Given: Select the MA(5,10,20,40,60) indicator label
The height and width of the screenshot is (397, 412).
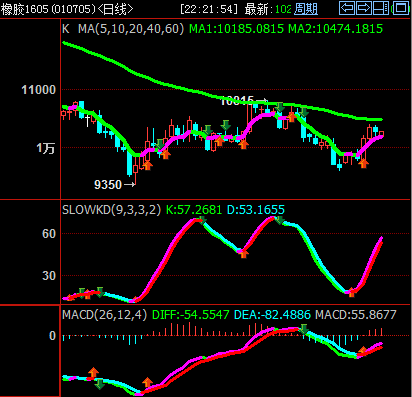Looking at the screenshot, I should (131, 29).
